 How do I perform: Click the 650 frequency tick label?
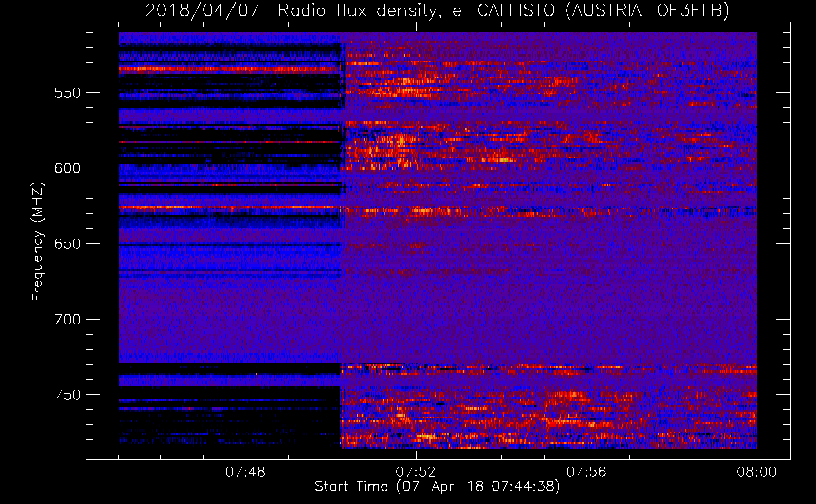(68, 244)
